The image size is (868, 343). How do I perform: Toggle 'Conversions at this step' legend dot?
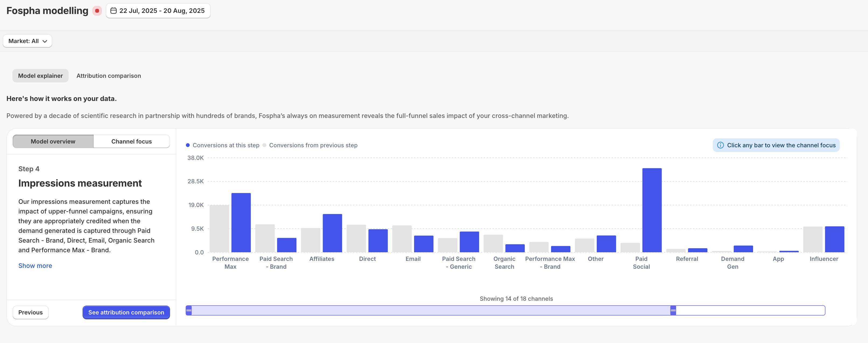pos(188,145)
